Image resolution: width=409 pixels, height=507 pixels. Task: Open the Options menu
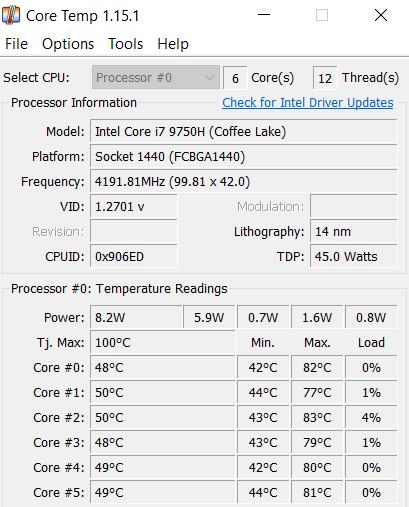point(68,44)
